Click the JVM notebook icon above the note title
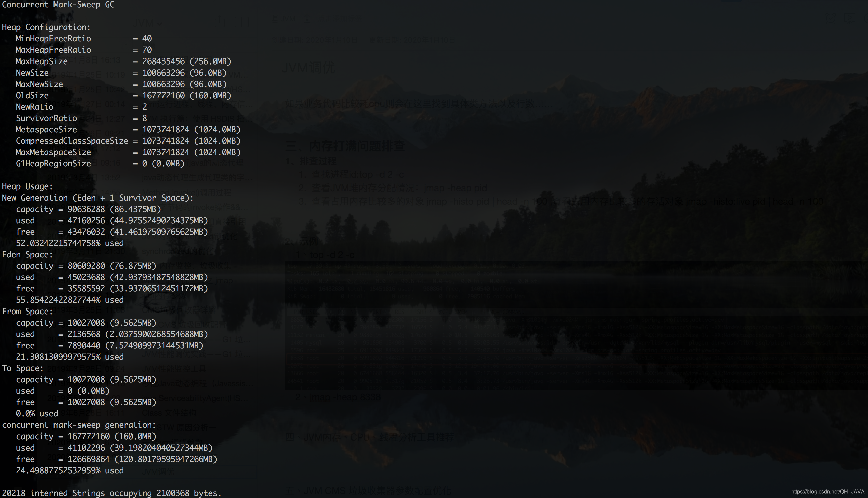Screen dimensions: 868x498 [x=275, y=19]
